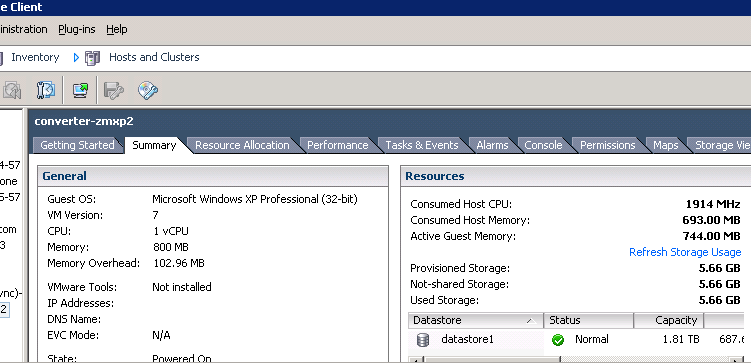Switch to the Resource Allocation tab

pos(242,145)
